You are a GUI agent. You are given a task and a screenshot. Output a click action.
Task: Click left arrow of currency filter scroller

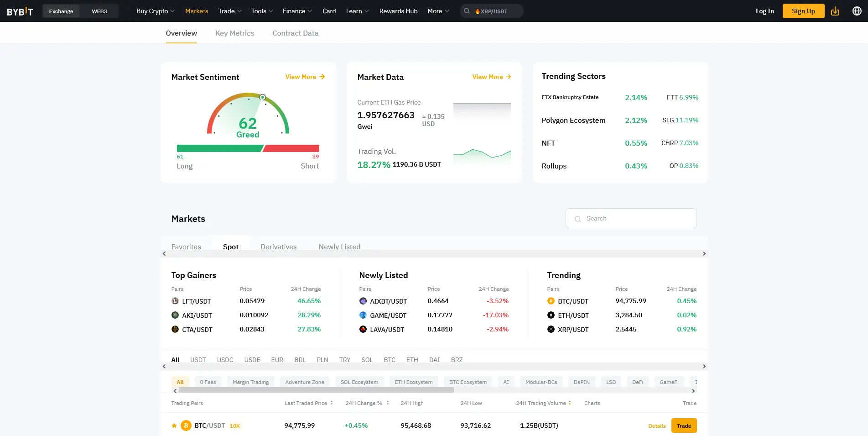click(x=164, y=366)
